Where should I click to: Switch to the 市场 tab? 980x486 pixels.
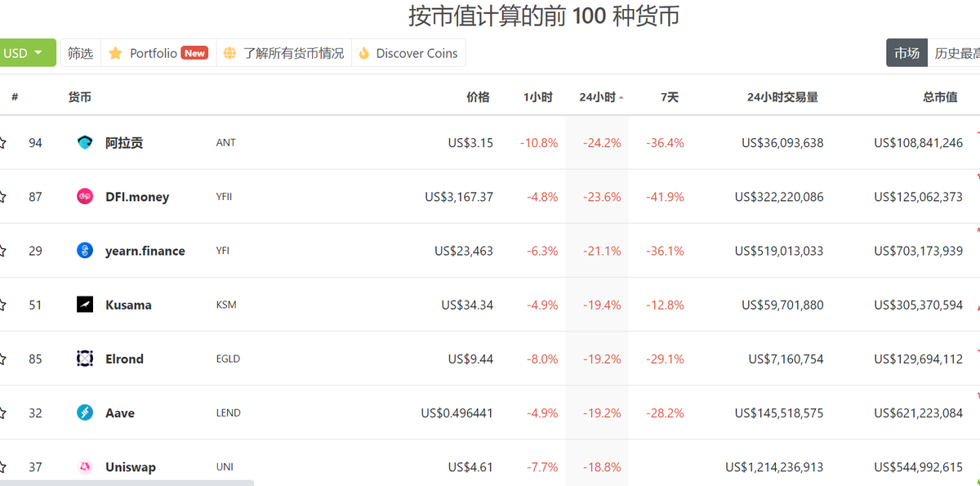pyautogui.click(x=906, y=52)
